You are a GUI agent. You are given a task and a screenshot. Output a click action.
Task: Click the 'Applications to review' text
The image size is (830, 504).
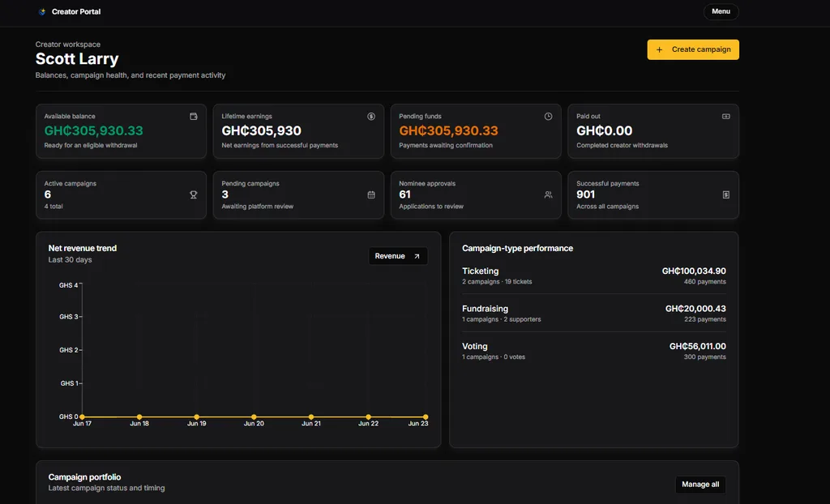431,207
